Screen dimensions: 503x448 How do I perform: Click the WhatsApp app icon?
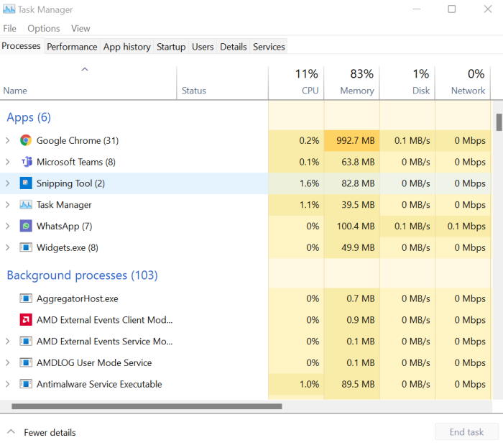26,226
